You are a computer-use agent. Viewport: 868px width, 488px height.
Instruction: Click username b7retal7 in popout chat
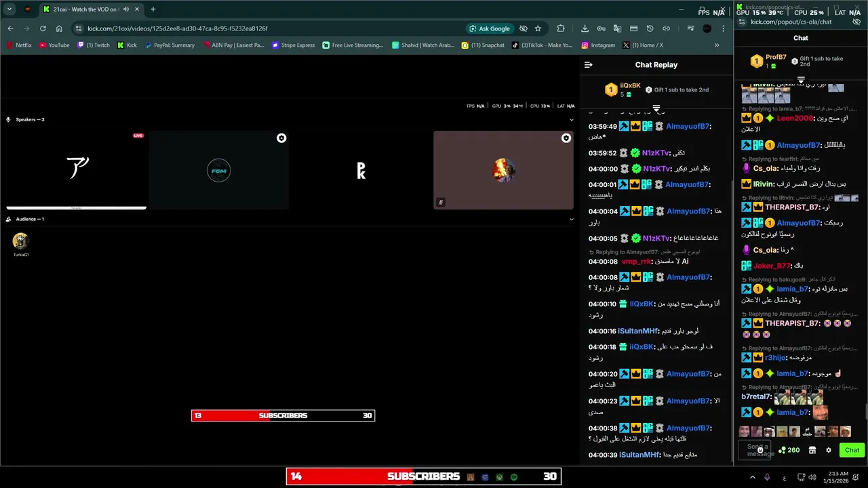click(x=756, y=396)
